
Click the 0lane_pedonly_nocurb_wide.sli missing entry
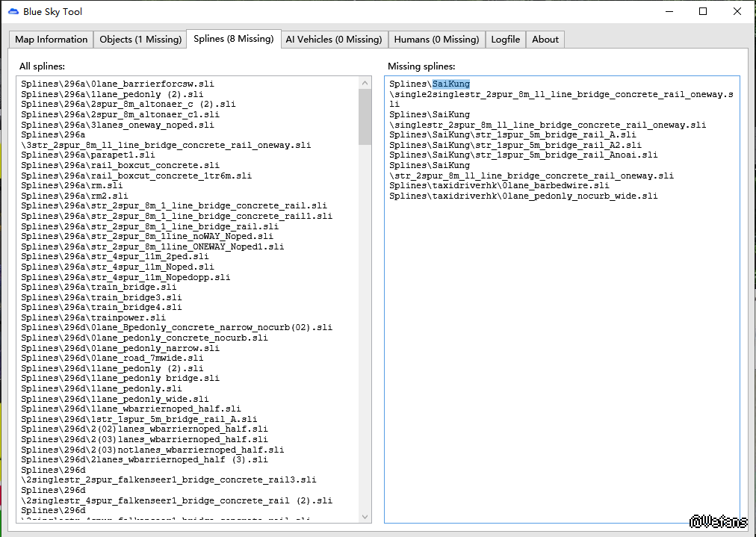(523, 196)
